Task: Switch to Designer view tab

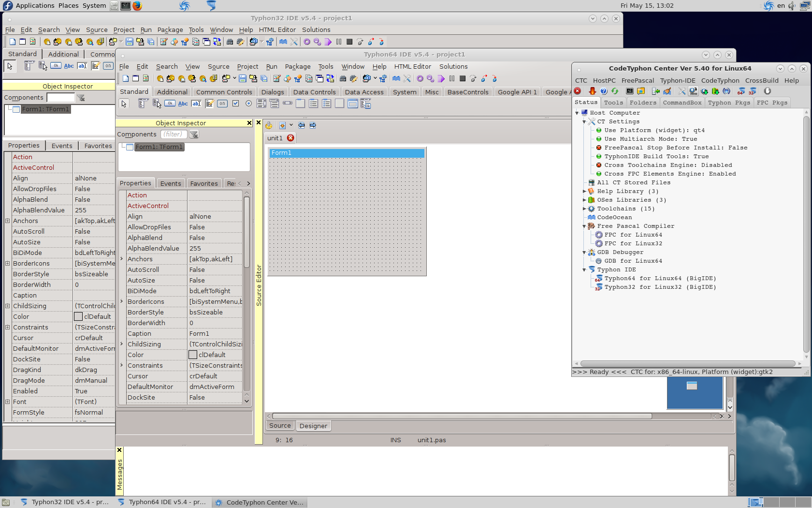Action: [313, 426]
